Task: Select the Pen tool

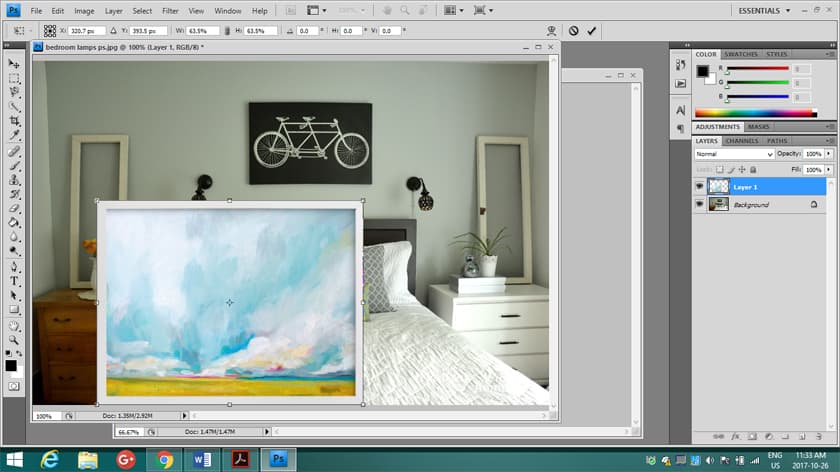Action: pos(14,266)
